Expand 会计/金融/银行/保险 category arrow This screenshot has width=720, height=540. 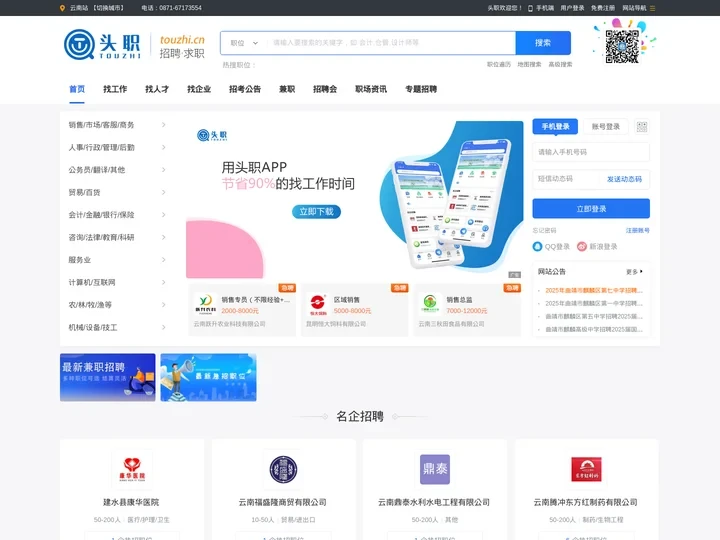coord(163,215)
